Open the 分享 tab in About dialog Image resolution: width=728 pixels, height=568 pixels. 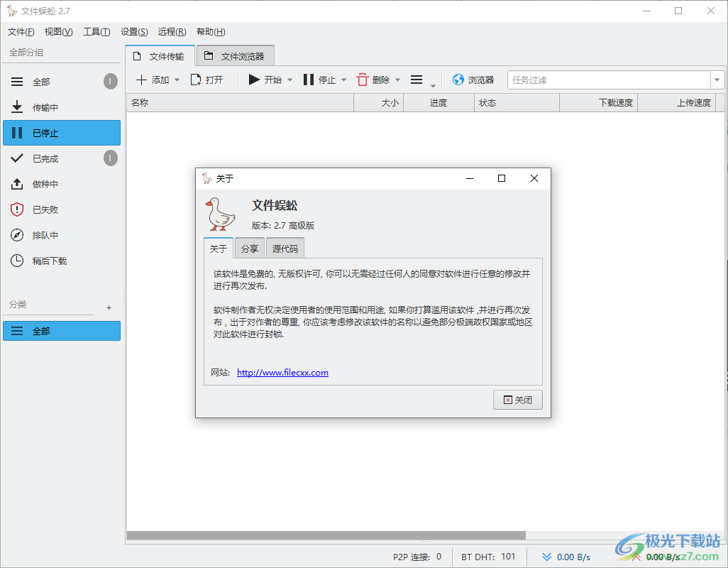click(249, 248)
